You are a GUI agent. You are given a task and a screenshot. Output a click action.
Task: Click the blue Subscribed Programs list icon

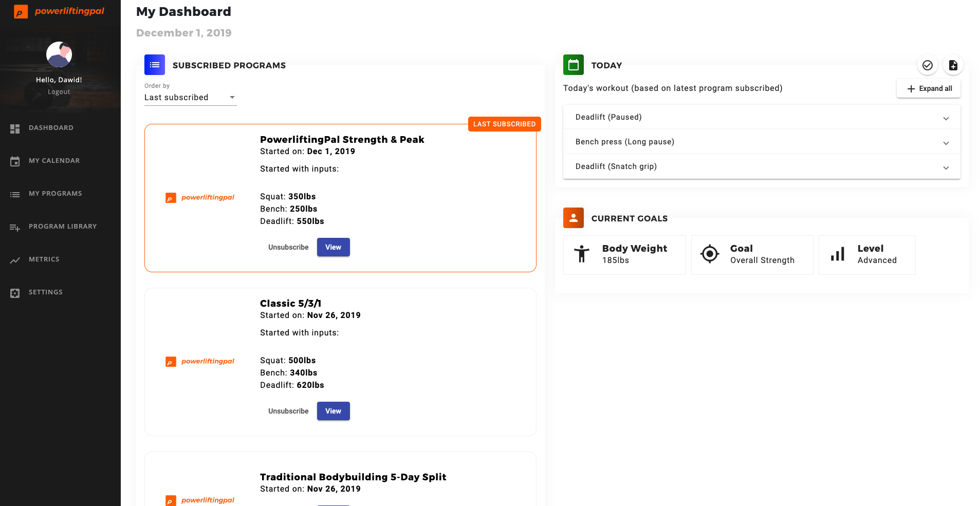(x=155, y=65)
